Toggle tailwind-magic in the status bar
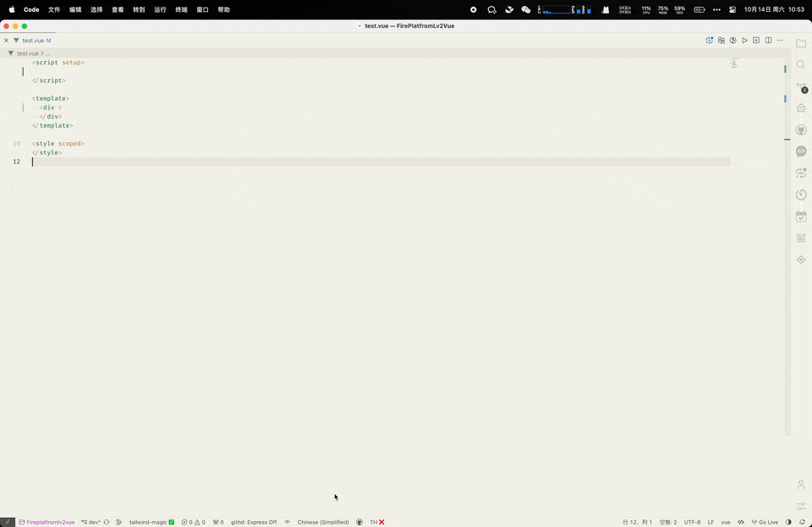This screenshot has height=527, width=812. click(x=151, y=522)
